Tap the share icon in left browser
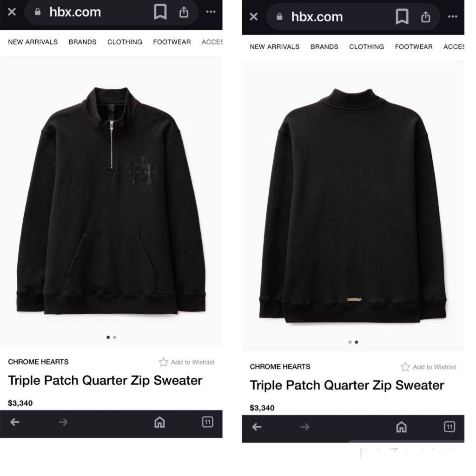This screenshot has width=476, height=476. pyautogui.click(x=184, y=12)
